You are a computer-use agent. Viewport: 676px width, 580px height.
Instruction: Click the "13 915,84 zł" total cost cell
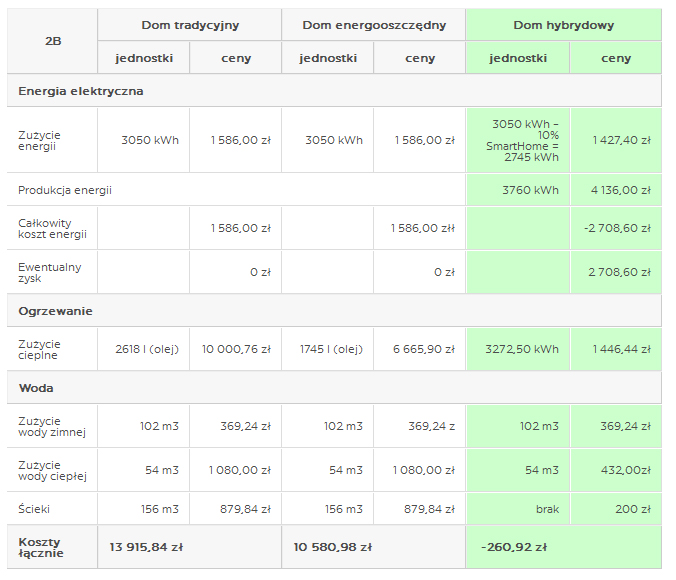(146, 547)
